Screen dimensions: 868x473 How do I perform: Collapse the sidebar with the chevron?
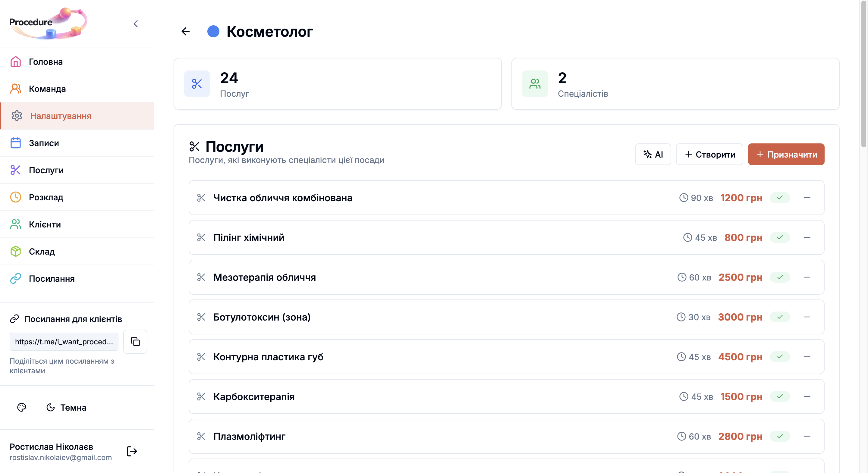pos(136,23)
